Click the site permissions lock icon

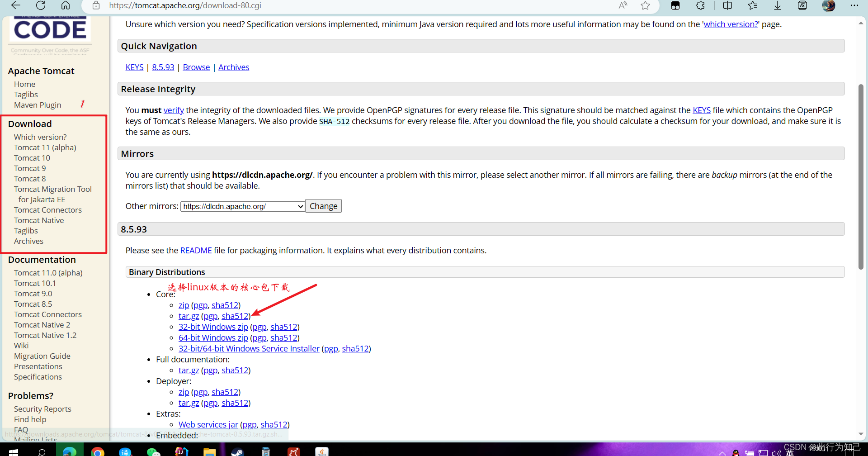[x=96, y=6]
